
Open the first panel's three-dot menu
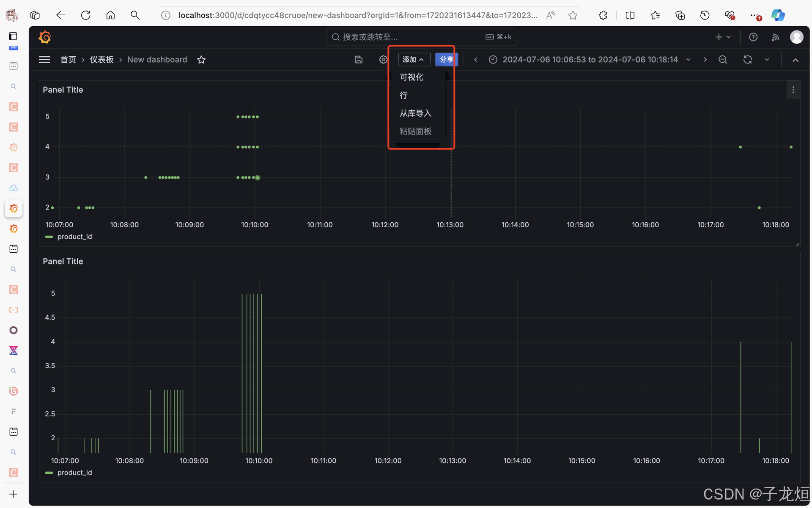(793, 90)
